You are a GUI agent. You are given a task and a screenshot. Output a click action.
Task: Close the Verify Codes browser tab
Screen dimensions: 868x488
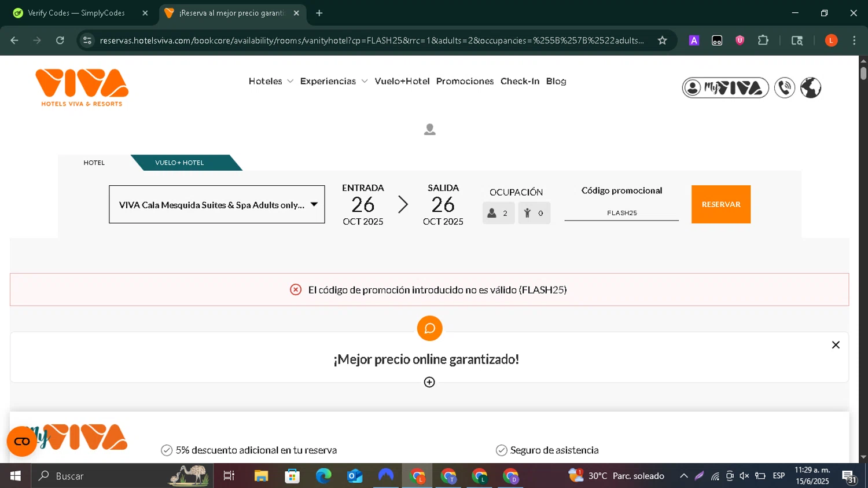[145, 13]
